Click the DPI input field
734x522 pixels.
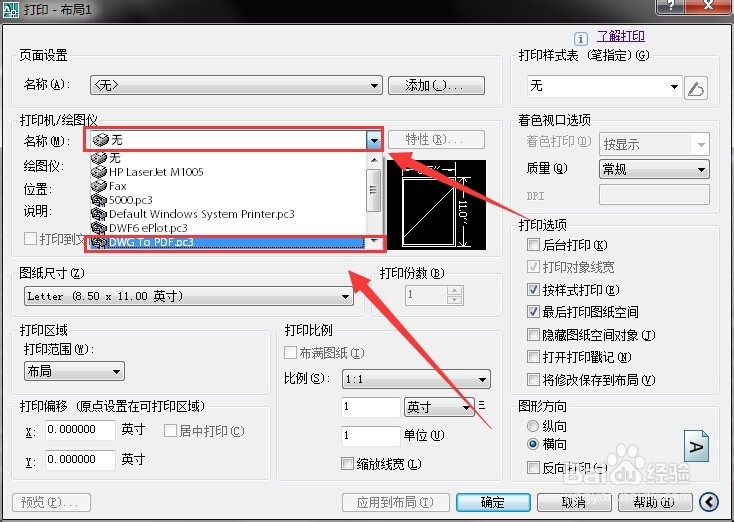coord(654,194)
